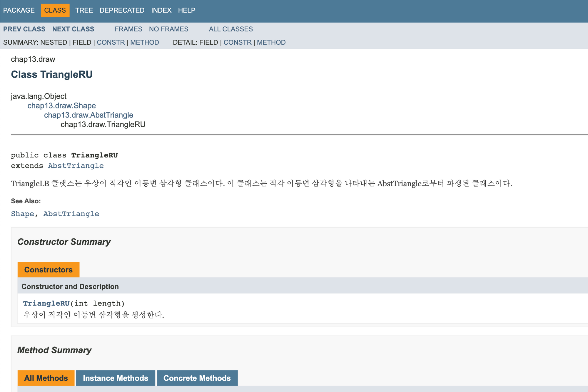Select the Concrete Methods tab
The image size is (588, 392).
pyautogui.click(x=197, y=378)
